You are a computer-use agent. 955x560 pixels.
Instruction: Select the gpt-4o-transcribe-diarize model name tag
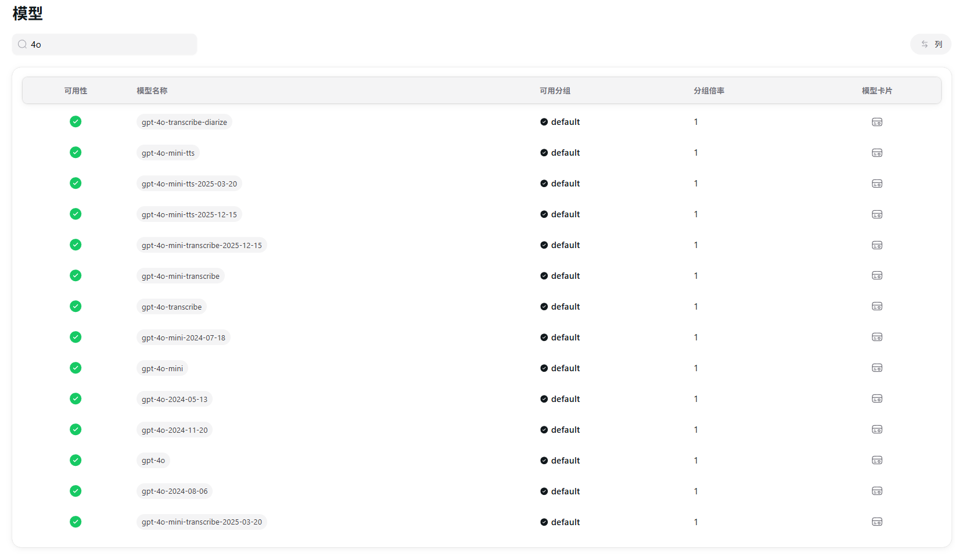(184, 122)
